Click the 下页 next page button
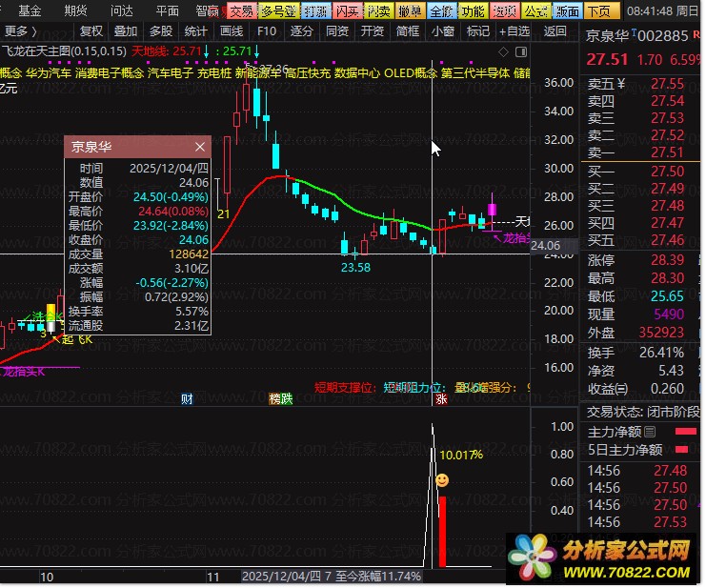Viewport: 706px width, 588px height. tap(601, 10)
